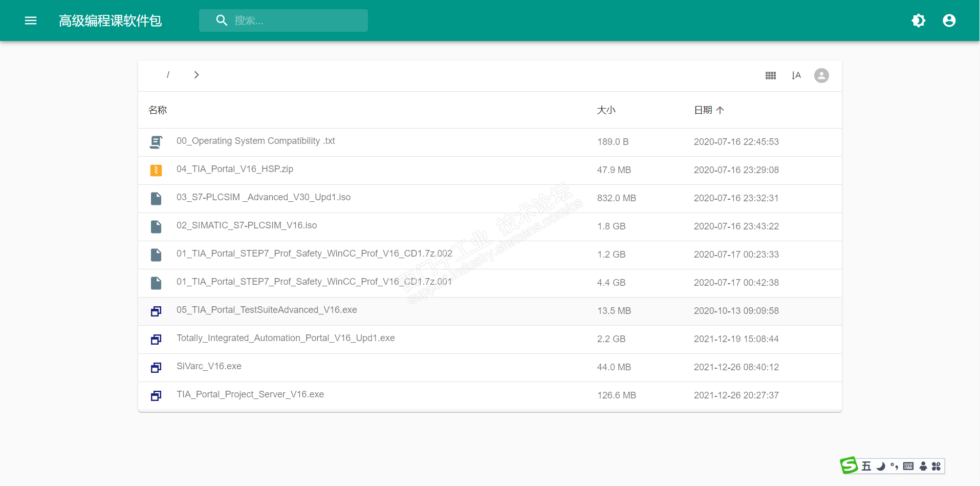The height and width of the screenshot is (486, 980).
Task: Open 03_S7-PLCSIM _Advanced_V30_Upd1.iso
Action: point(264,197)
